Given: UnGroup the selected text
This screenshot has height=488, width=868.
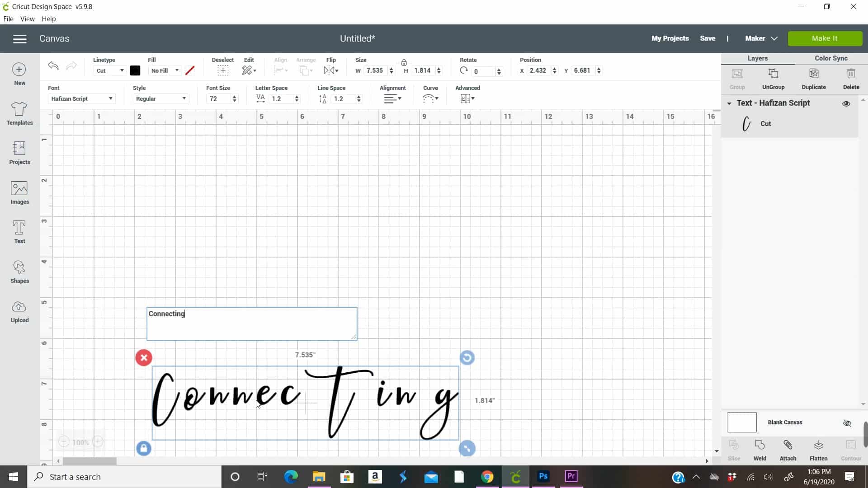Looking at the screenshot, I should click(x=773, y=78).
